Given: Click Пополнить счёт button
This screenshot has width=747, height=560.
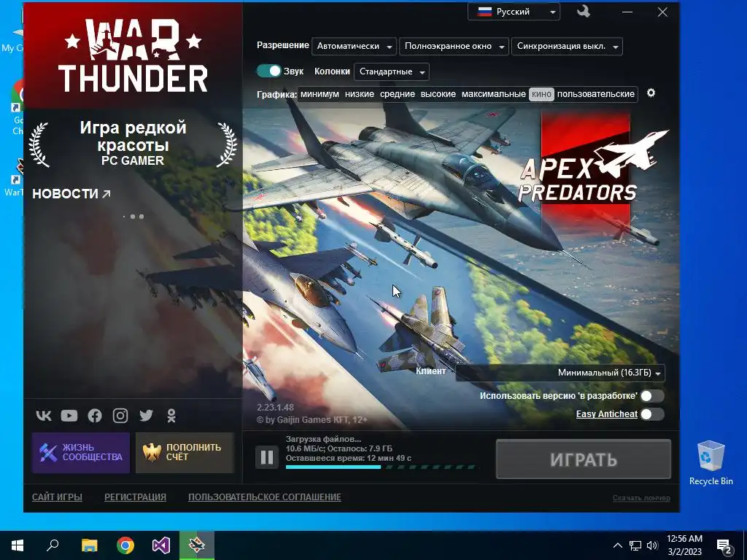Looking at the screenshot, I should pos(185,452).
